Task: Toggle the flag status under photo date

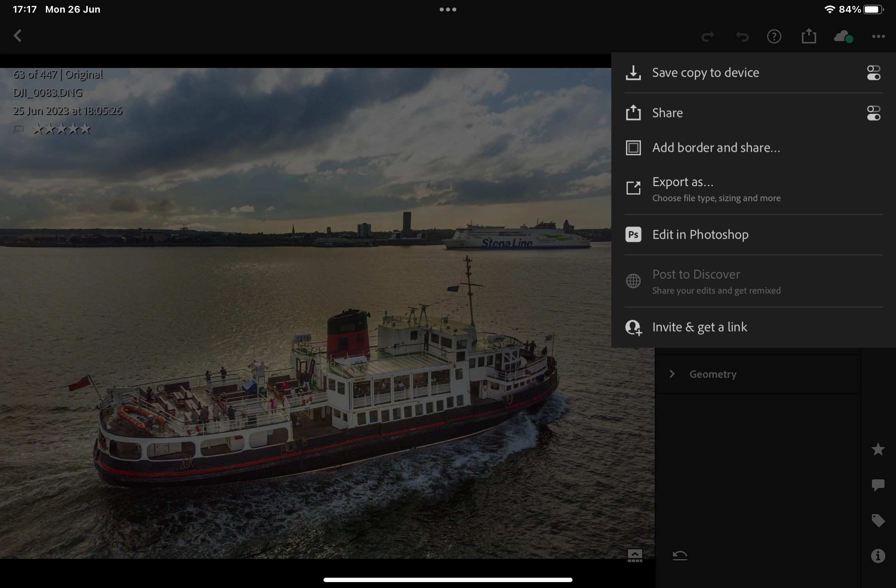Action: pos(19,129)
